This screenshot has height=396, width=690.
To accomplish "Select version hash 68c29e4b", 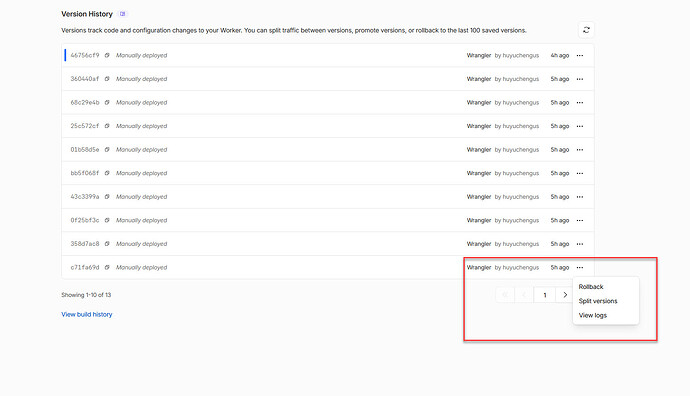I will click(85, 103).
